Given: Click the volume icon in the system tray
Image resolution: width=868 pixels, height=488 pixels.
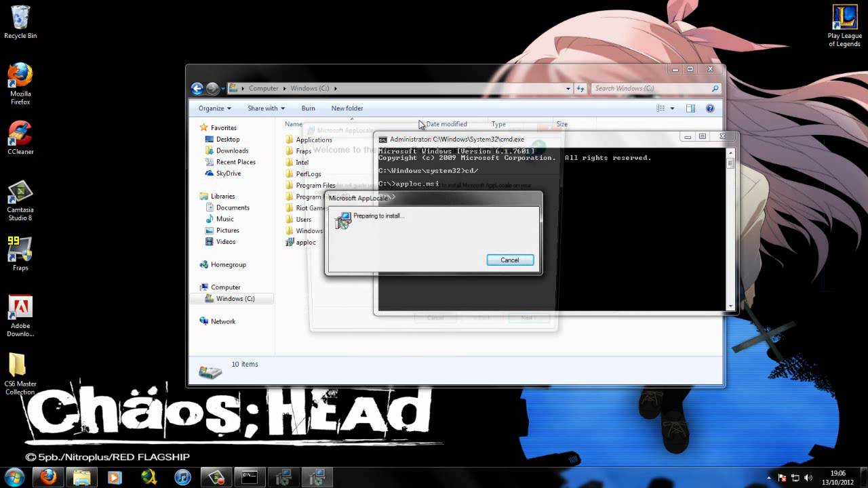Looking at the screenshot, I should pos(808,478).
